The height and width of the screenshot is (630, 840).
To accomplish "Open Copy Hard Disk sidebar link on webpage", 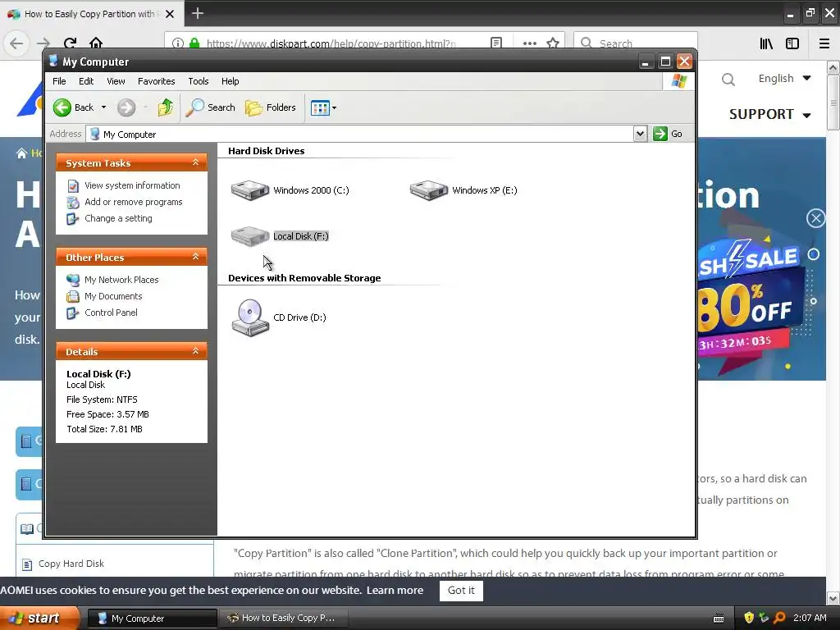I will coord(71,564).
